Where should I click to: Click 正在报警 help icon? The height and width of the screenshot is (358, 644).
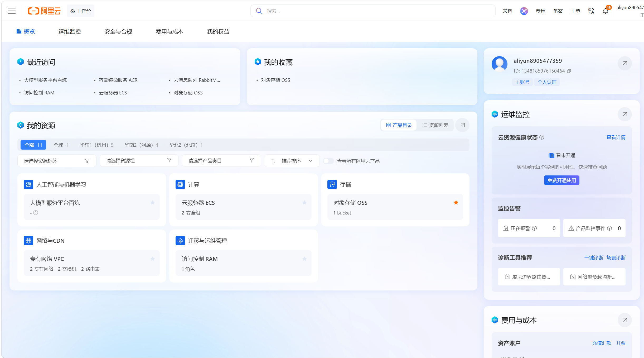tap(534, 228)
